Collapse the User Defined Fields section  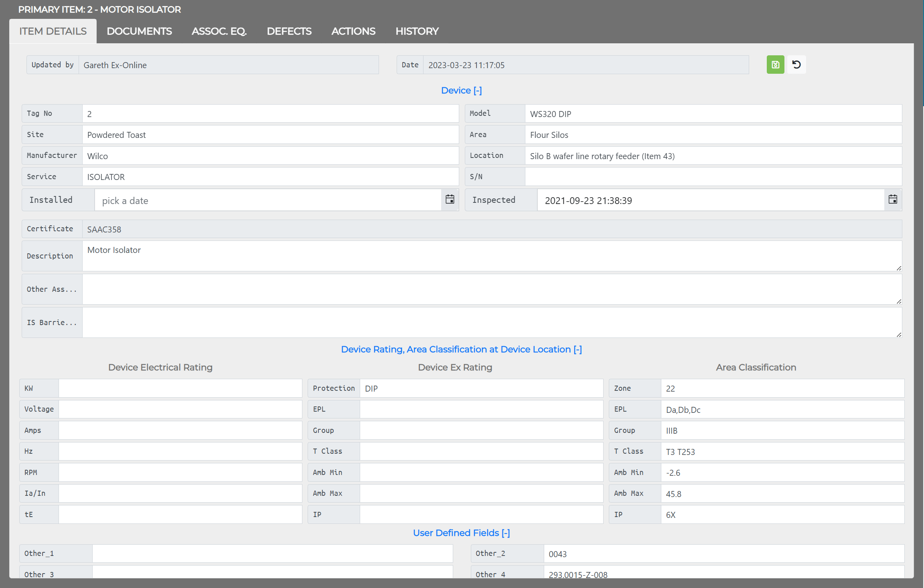461,533
